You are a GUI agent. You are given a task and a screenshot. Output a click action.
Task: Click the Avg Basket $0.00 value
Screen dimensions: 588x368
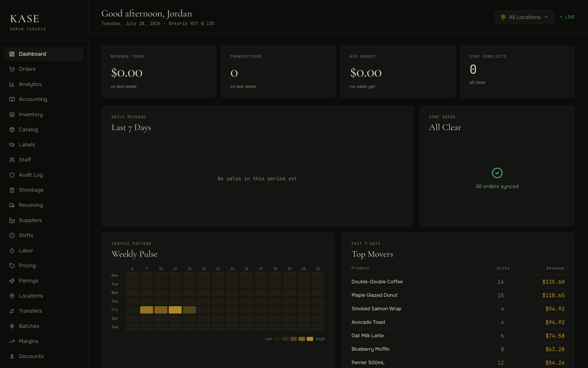tap(366, 73)
